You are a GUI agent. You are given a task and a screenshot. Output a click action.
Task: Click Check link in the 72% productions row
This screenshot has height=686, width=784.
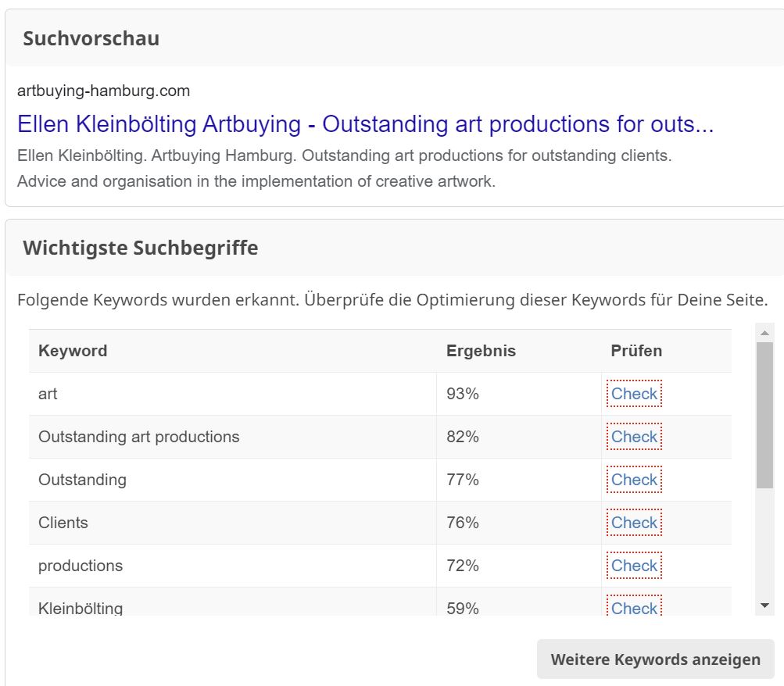point(634,566)
